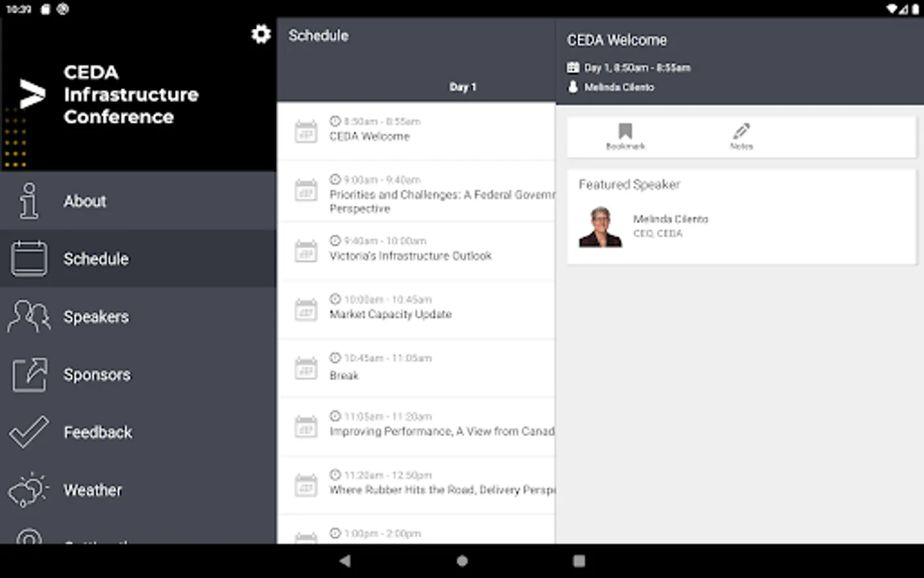The image size is (924, 578).
Task: Open the Break entry at 10:45am
Action: (416, 368)
